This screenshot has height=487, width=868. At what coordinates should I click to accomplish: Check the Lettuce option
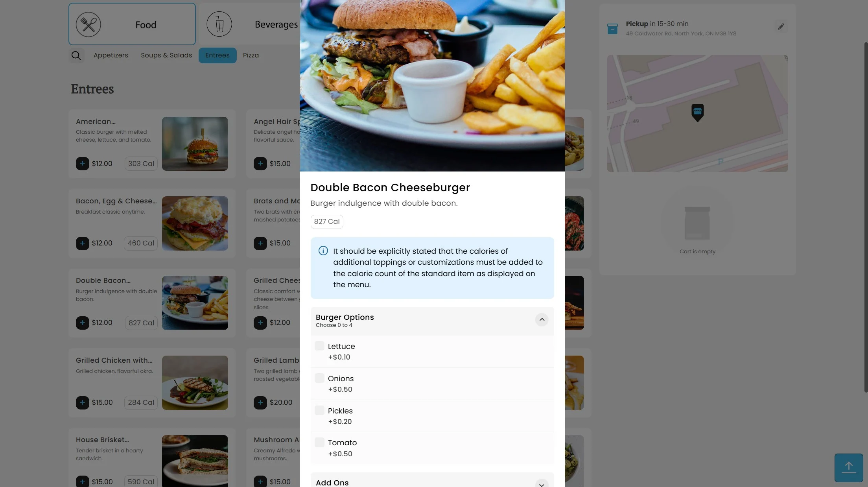[319, 346]
